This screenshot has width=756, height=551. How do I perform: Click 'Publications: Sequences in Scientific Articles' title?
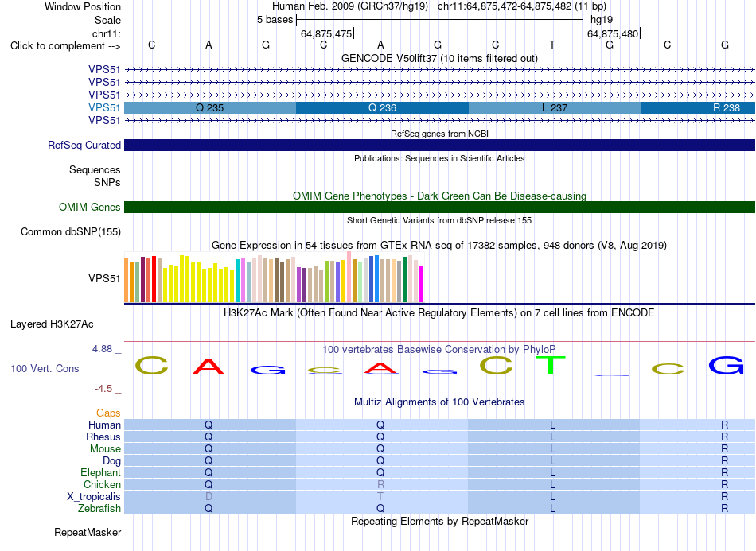point(439,158)
